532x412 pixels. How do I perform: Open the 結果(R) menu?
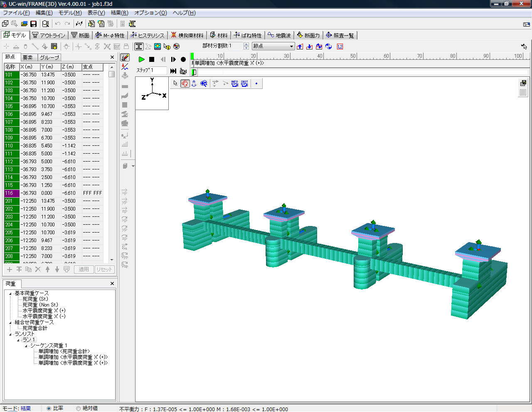pos(119,13)
